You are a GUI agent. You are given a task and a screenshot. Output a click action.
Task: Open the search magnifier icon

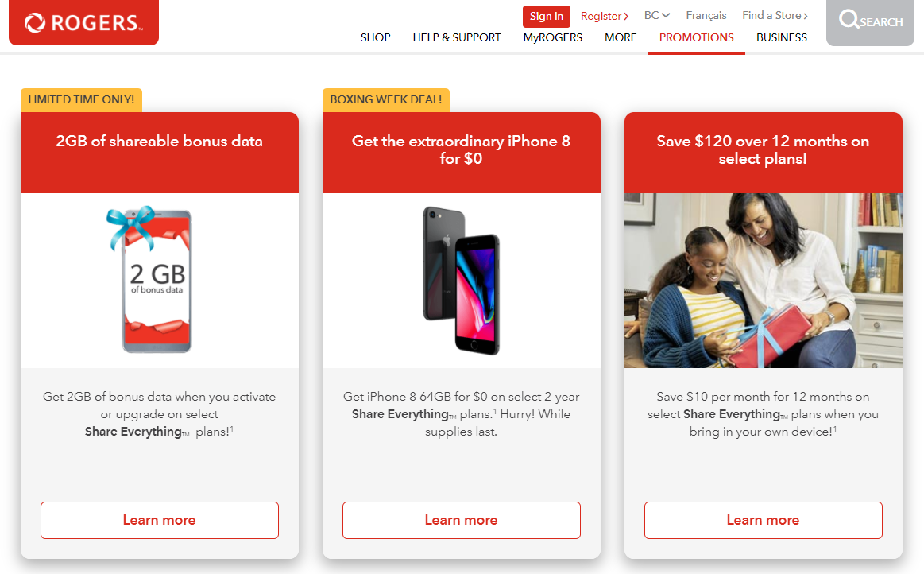(849, 19)
